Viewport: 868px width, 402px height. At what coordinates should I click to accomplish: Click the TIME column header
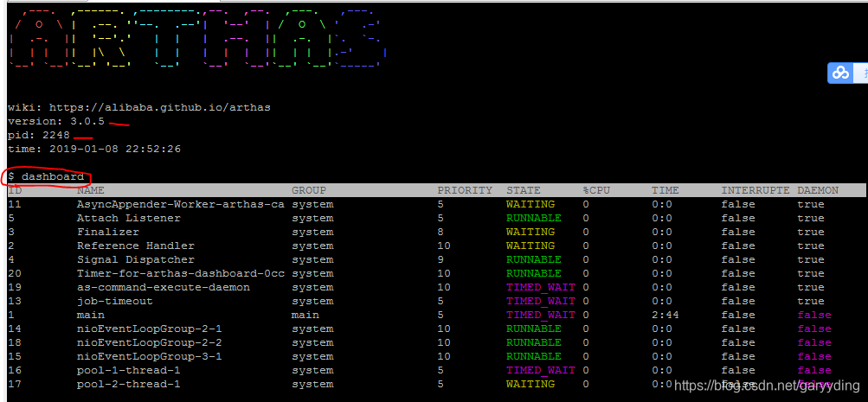pyautogui.click(x=665, y=190)
